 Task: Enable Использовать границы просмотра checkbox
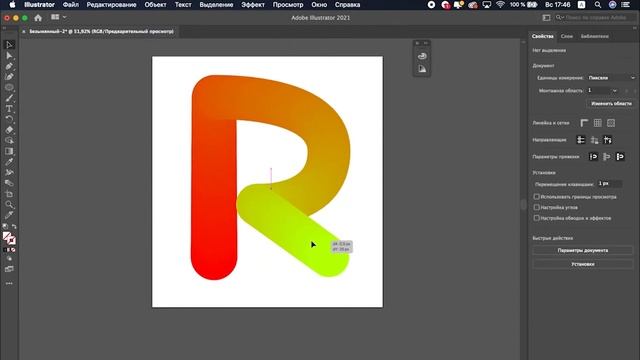click(536, 197)
